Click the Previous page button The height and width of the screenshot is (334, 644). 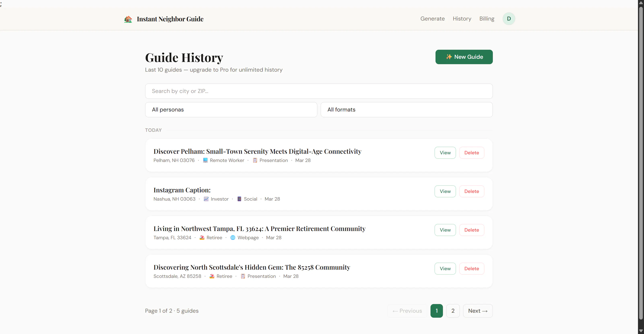407,311
